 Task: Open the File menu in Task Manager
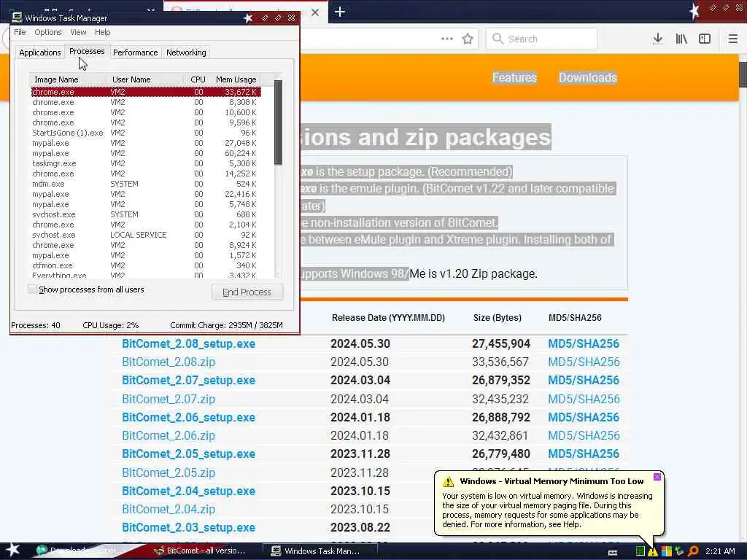coord(20,32)
